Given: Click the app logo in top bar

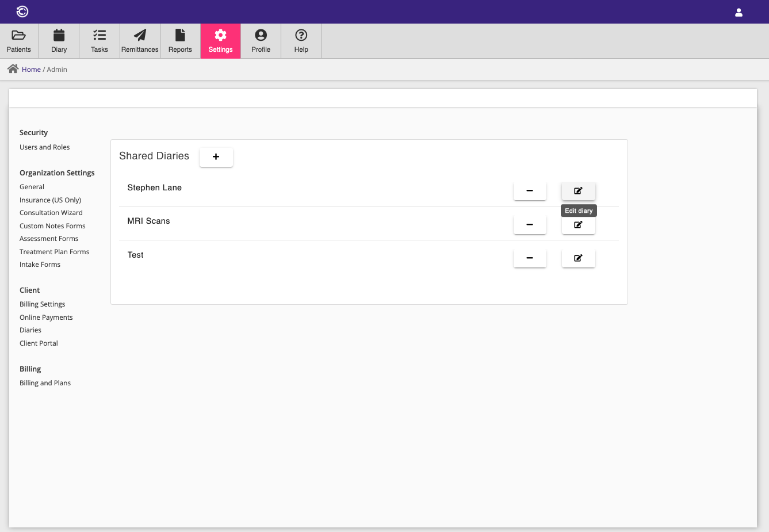Looking at the screenshot, I should pos(22,12).
